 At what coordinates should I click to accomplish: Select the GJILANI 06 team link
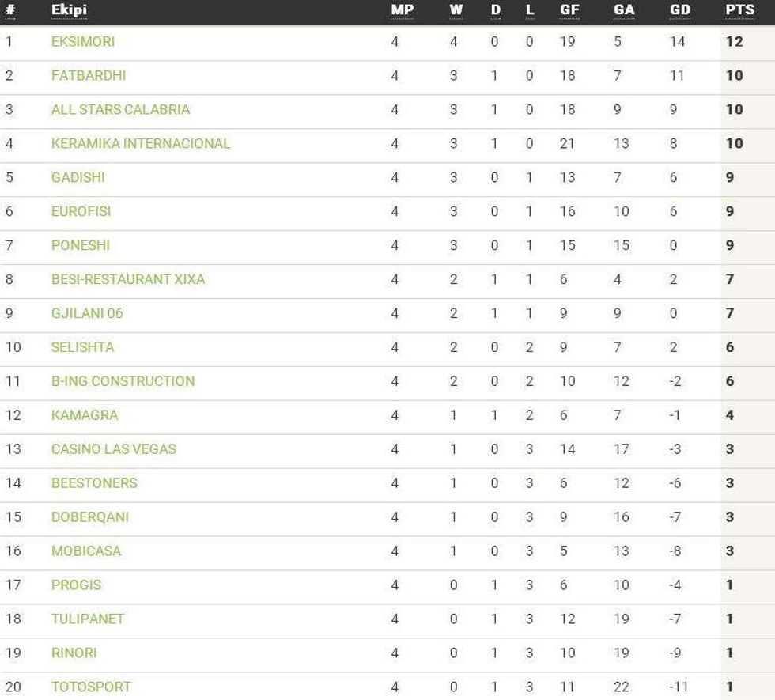click(87, 313)
